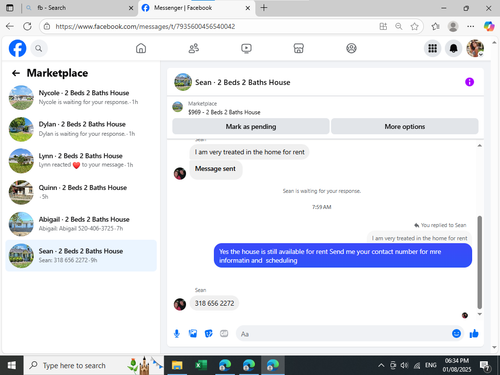The width and height of the screenshot is (500, 375).
Task: Open the Watch video icon
Action: [x=246, y=48]
